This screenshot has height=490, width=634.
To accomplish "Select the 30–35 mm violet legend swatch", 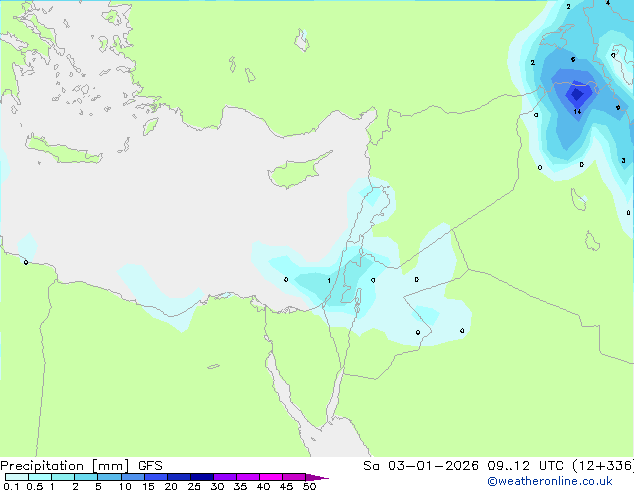I will (224, 477).
